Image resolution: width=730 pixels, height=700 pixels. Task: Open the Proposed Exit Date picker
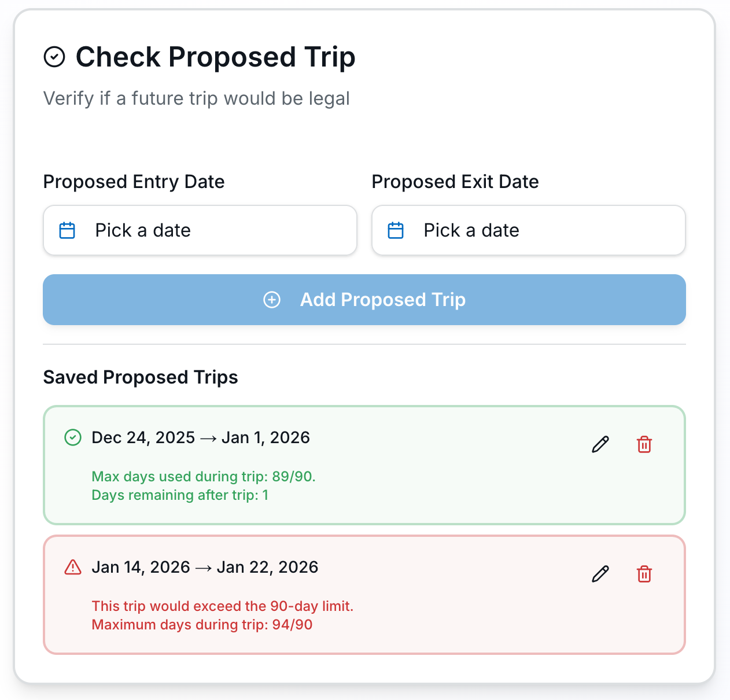coord(528,230)
